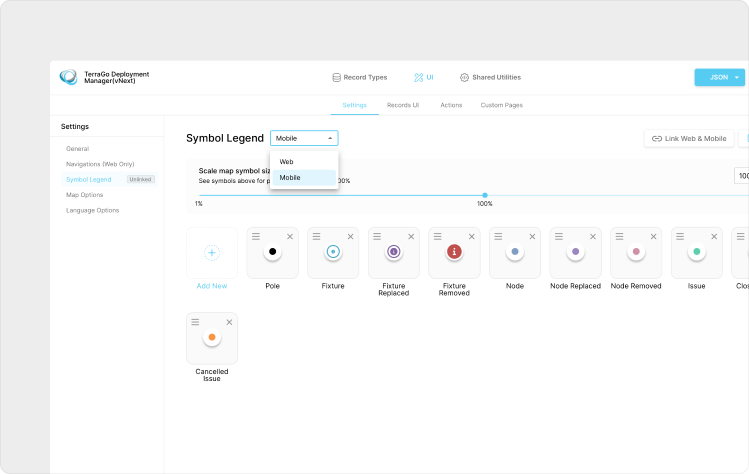Click the Fixture Removed red info icon

454,252
